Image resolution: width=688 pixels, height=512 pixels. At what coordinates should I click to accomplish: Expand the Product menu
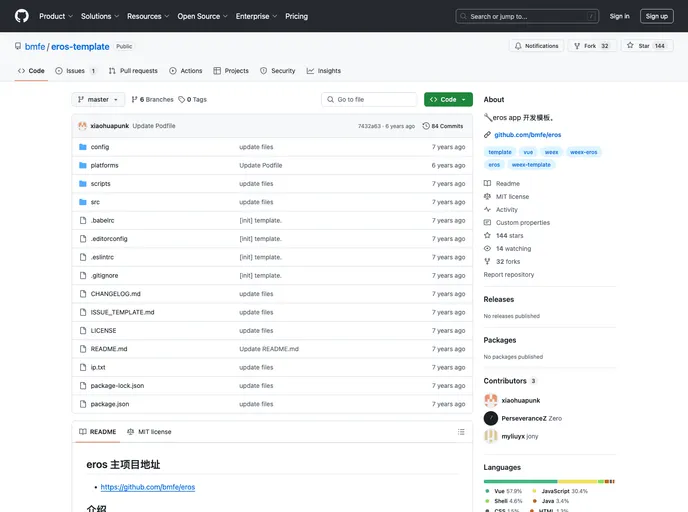coord(56,16)
